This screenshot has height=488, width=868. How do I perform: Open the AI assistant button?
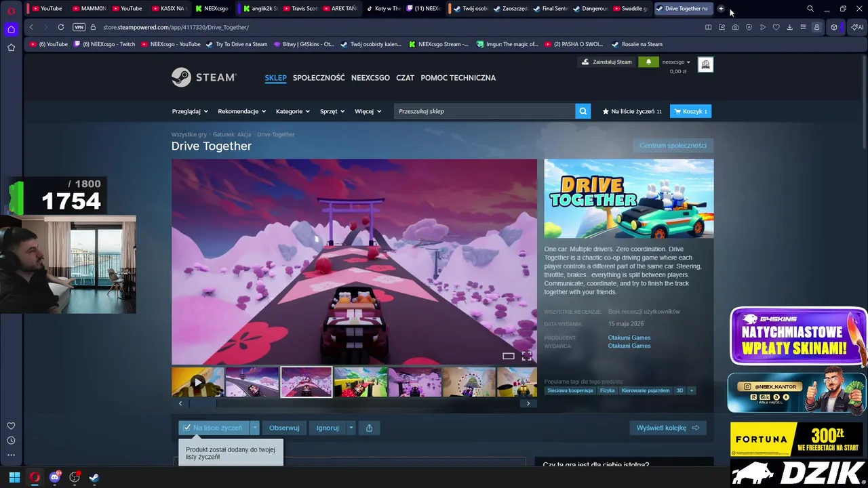[x=857, y=27]
